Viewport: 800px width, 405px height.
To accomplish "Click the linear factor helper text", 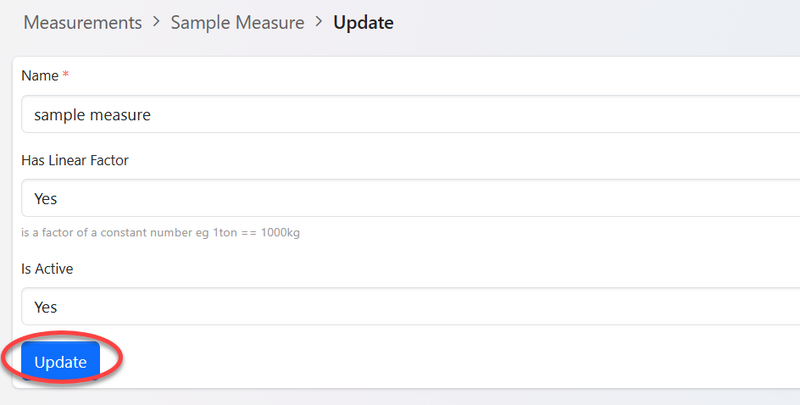I will pyautogui.click(x=160, y=233).
